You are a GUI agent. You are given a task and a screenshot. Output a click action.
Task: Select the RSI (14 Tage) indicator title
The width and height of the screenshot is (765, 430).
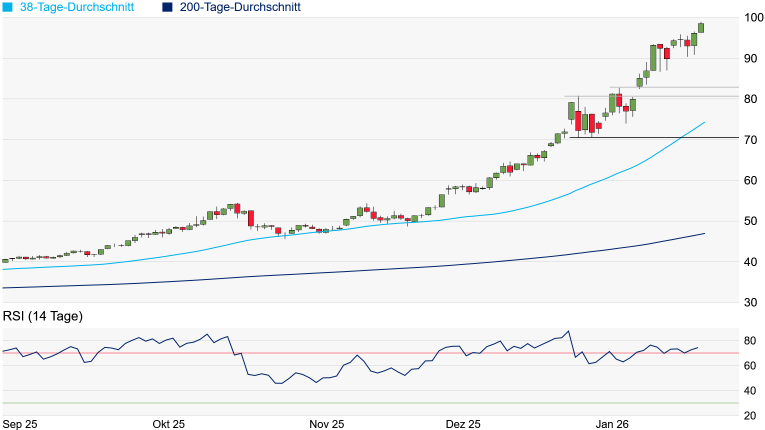(x=42, y=316)
